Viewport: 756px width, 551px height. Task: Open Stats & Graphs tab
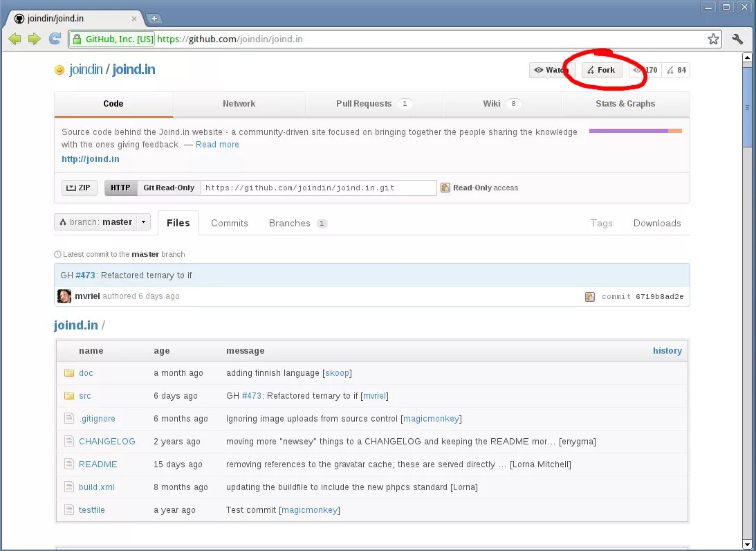point(625,104)
